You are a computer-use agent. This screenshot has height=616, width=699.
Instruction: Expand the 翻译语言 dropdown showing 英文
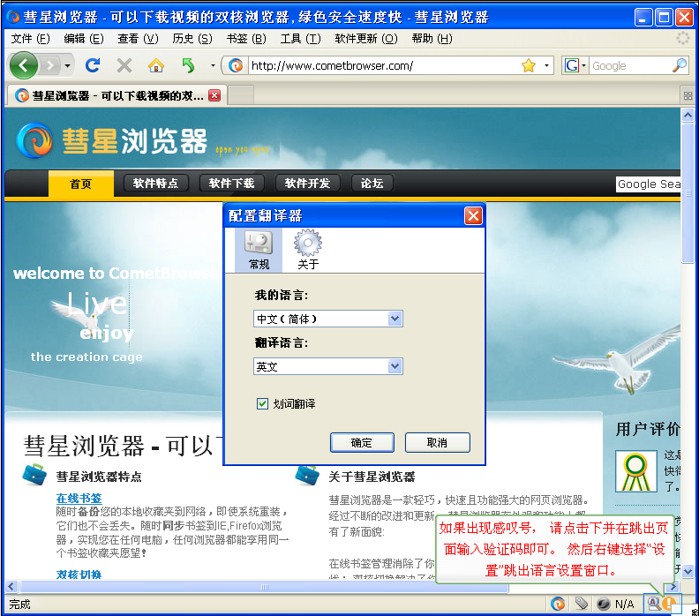(395, 366)
